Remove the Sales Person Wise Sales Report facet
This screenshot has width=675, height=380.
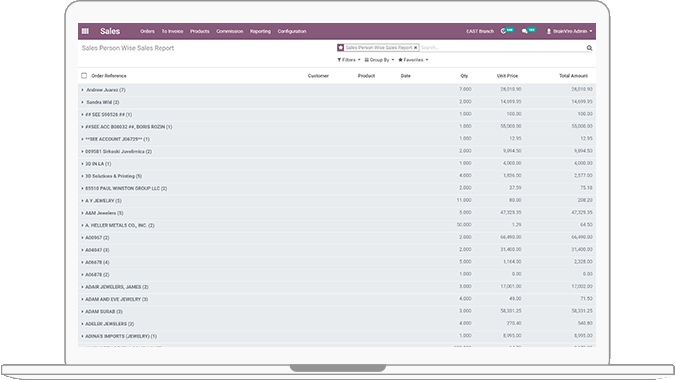415,48
